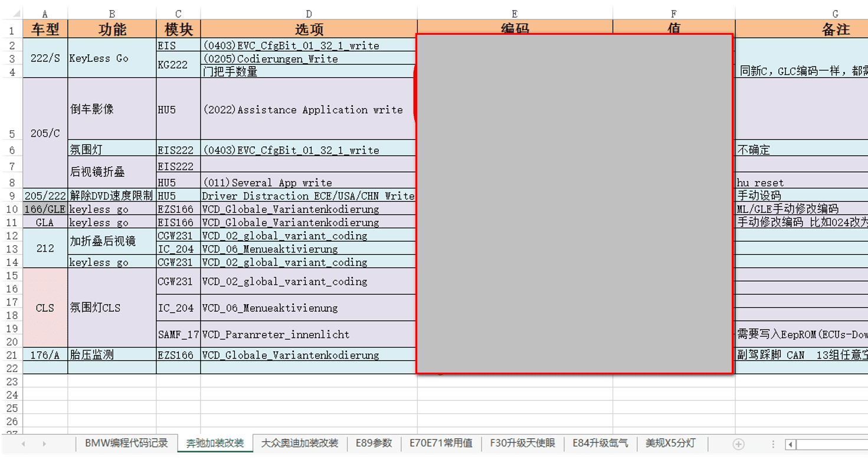Switch to E84升级氙气 sheet
Screen dimensions: 868x464
600,443
